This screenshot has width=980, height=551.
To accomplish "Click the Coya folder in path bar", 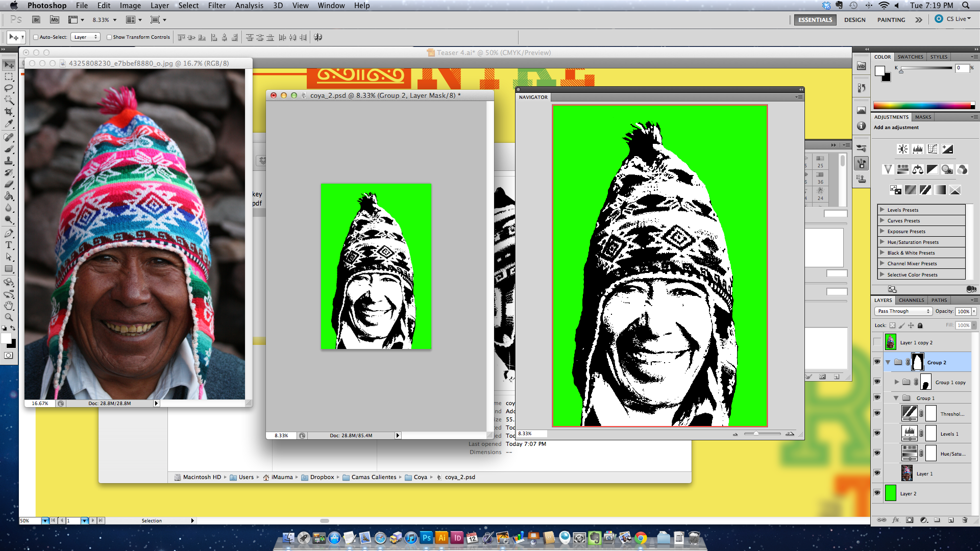I will pyautogui.click(x=416, y=477).
